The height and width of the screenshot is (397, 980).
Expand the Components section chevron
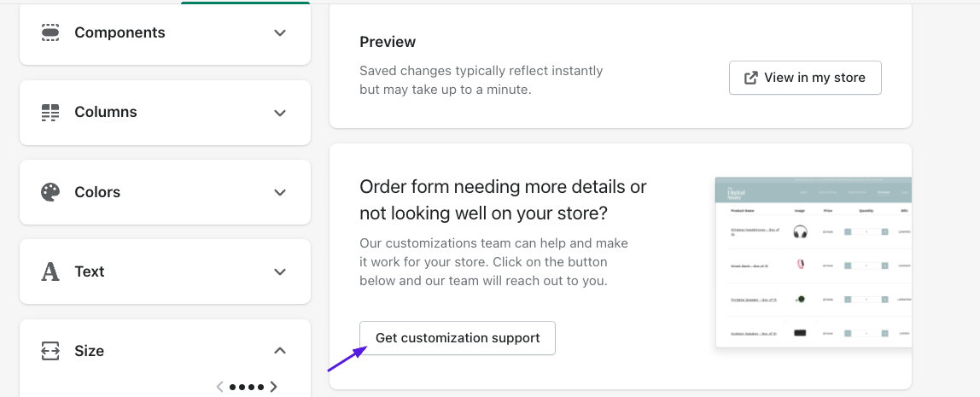pos(280,32)
